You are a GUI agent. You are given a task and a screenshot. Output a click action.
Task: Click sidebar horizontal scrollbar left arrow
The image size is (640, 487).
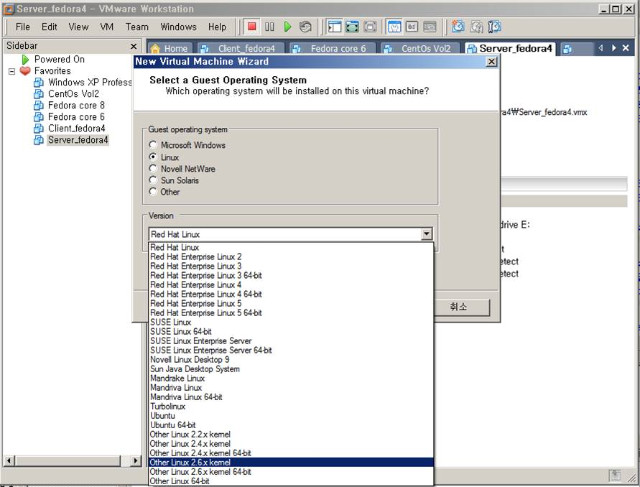click(x=9, y=461)
